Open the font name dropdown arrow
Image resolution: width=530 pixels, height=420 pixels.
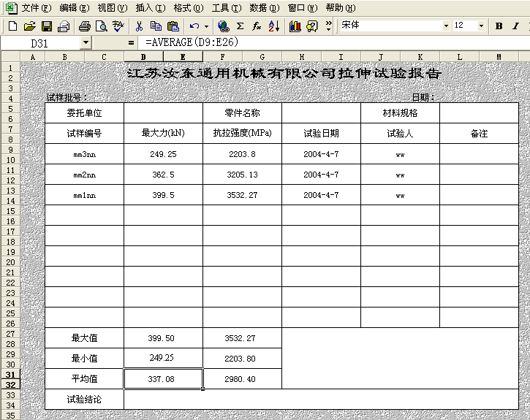point(447,26)
